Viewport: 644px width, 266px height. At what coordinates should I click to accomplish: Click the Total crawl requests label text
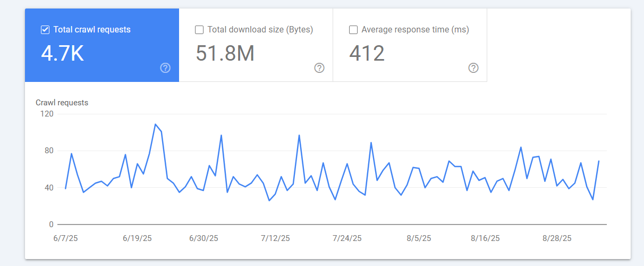(x=92, y=30)
